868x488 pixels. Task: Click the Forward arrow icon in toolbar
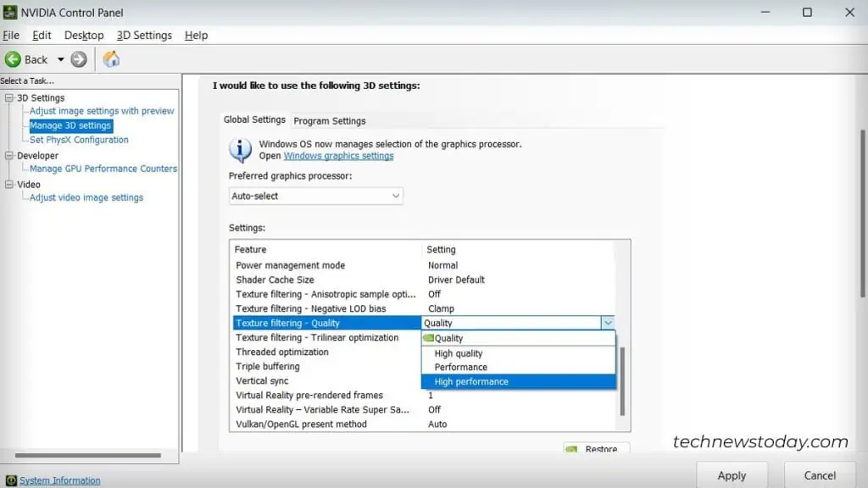79,59
